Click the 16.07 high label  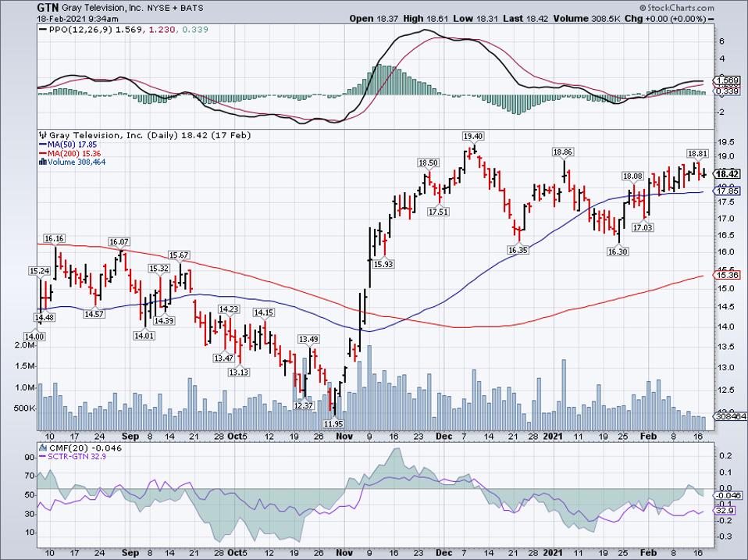tap(119, 242)
